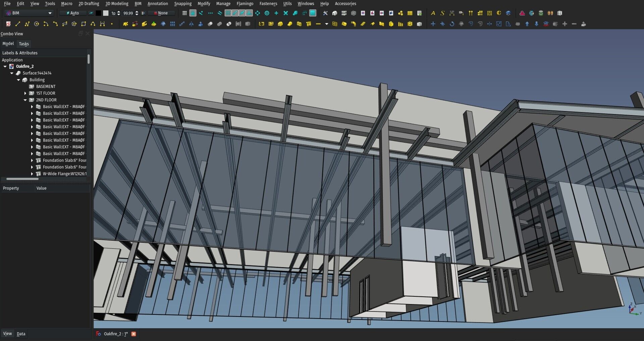Select the Ellipse drawing tool
644x341 pixels.
pyautogui.click(x=65, y=24)
